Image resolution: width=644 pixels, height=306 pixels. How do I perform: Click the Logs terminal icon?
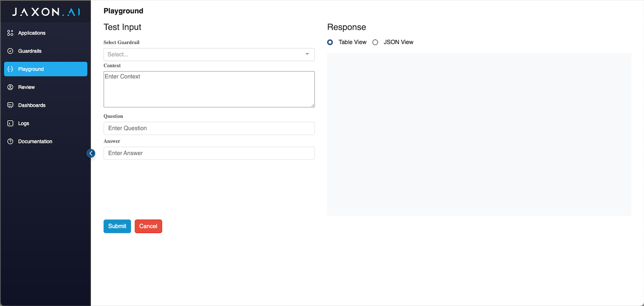pos(11,123)
